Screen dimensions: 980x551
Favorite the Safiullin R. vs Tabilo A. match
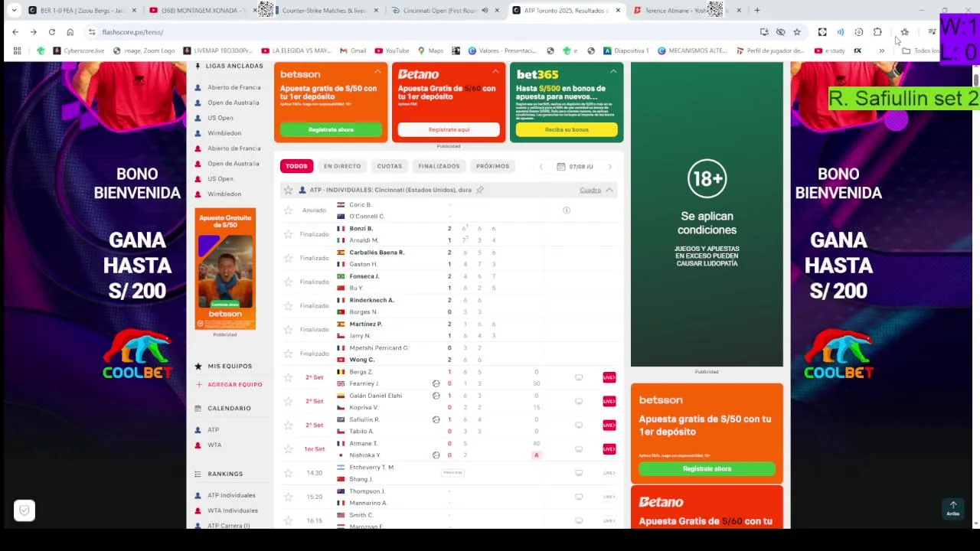(289, 425)
